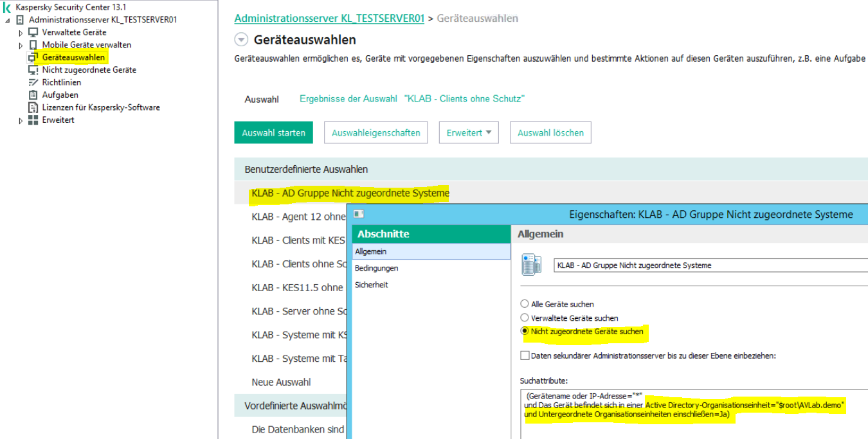Screen dimensions: 868x439
Task: Select Die Datenbanken sind list entry
Action: (x=298, y=429)
